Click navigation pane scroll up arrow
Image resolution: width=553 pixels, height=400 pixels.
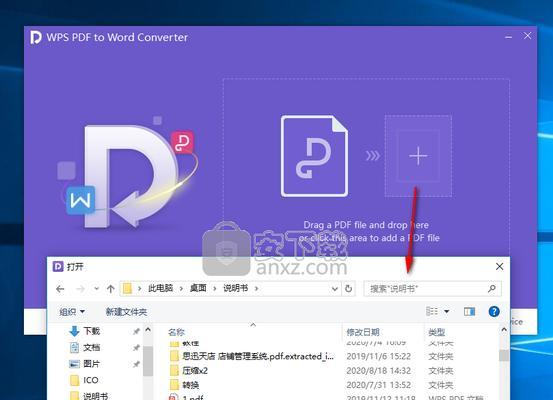pyautogui.click(x=148, y=329)
